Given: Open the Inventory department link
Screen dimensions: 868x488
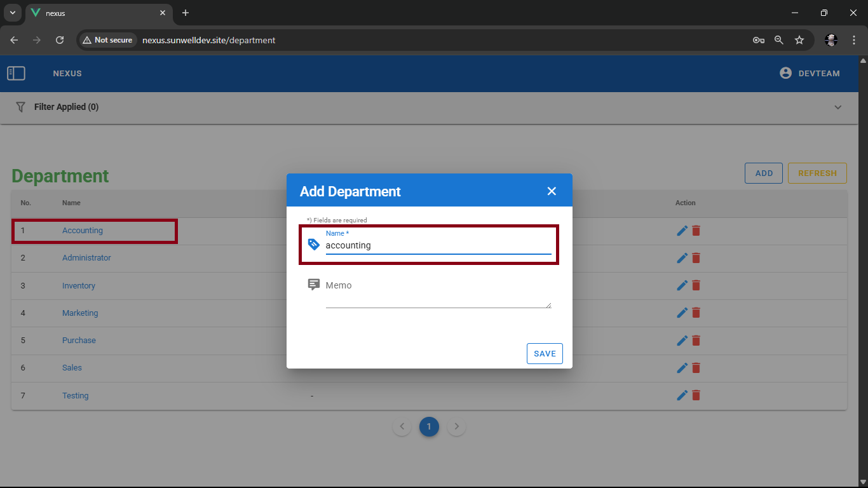Looking at the screenshot, I should (x=79, y=286).
